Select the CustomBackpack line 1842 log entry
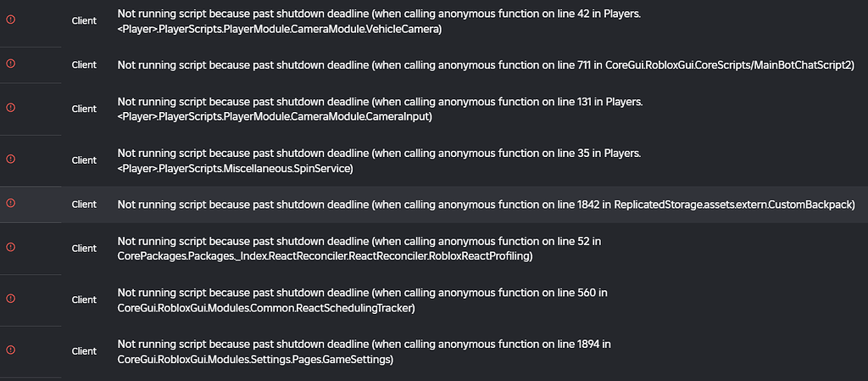This screenshot has height=381, width=868. click(486, 205)
